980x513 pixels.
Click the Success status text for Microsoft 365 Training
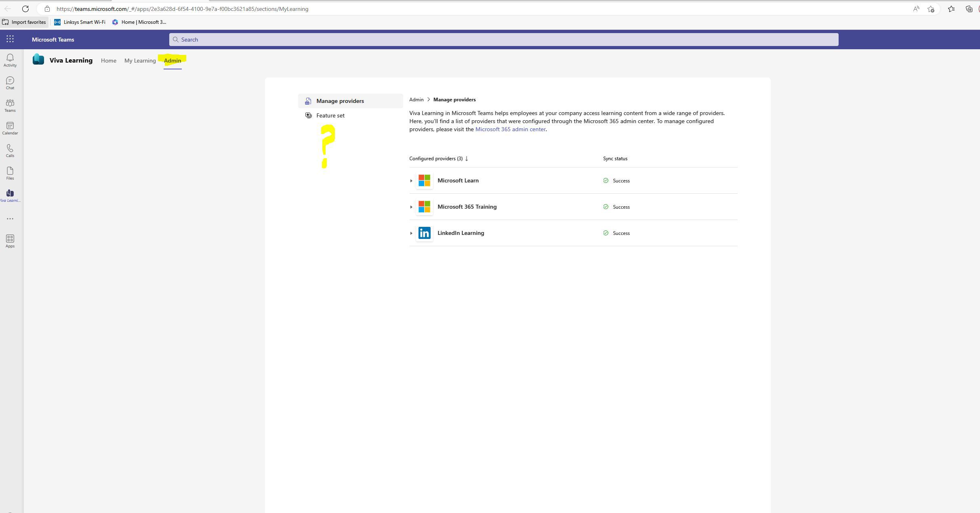tap(621, 207)
